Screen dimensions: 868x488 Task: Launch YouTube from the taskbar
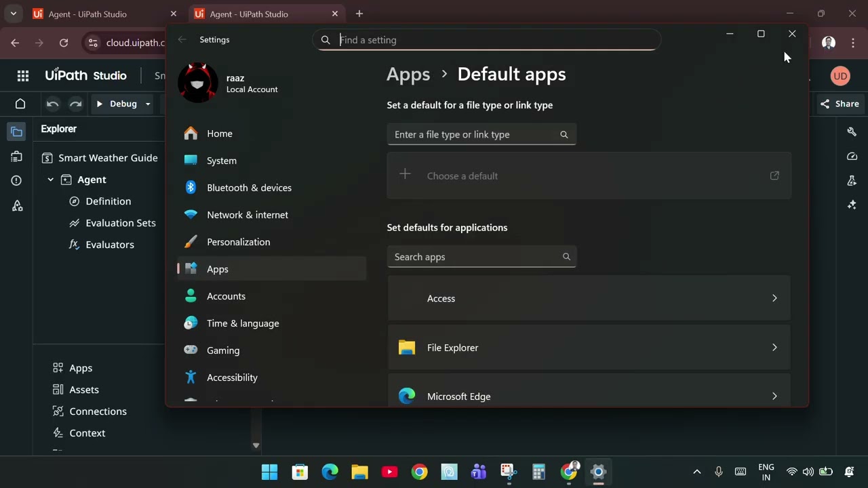389,472
